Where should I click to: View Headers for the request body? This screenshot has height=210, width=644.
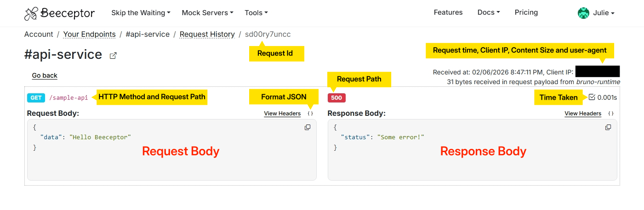(282, 114)
